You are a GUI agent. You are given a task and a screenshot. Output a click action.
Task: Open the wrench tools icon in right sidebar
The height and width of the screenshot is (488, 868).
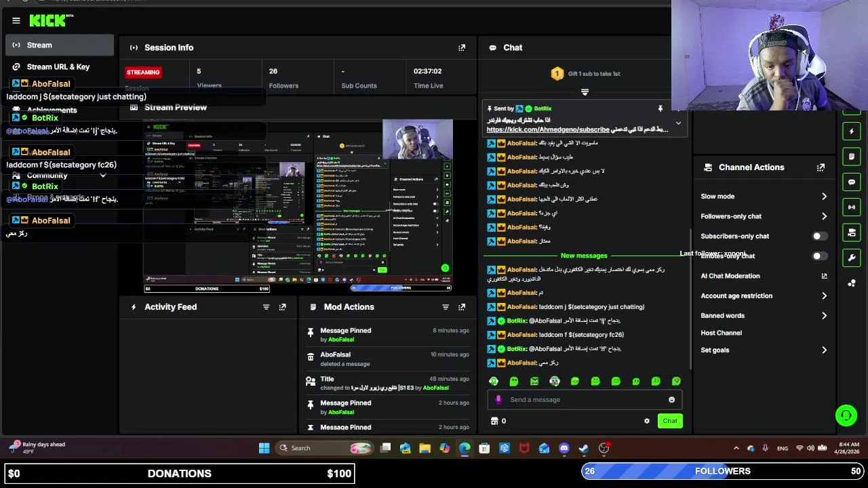tap(852, 258)
